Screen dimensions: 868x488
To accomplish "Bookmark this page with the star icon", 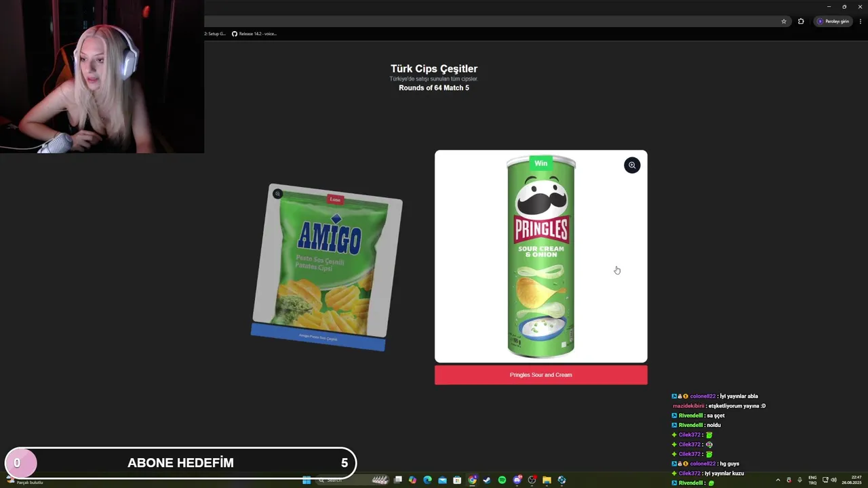I will coord(784,21).
